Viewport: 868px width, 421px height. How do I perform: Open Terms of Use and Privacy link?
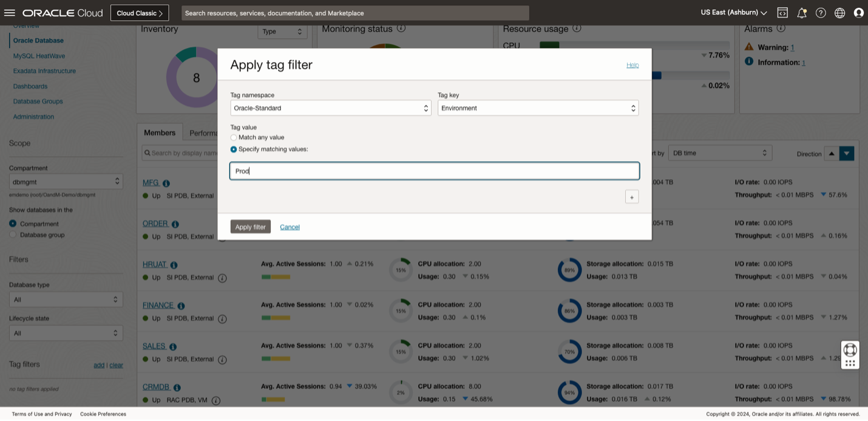42,414
